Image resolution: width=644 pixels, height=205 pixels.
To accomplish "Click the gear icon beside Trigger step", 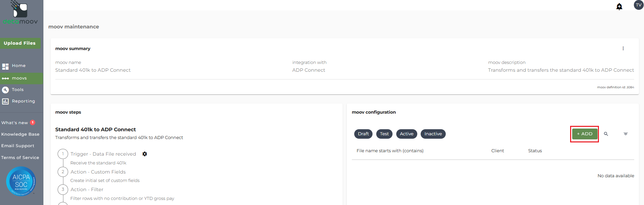I will coord(145,154).
